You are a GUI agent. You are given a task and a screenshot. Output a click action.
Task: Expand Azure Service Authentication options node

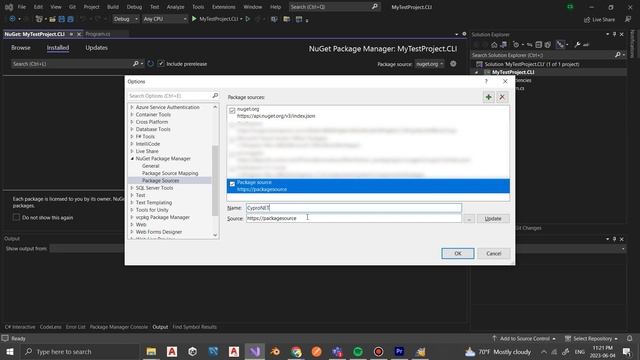click(x=132, y=107)
